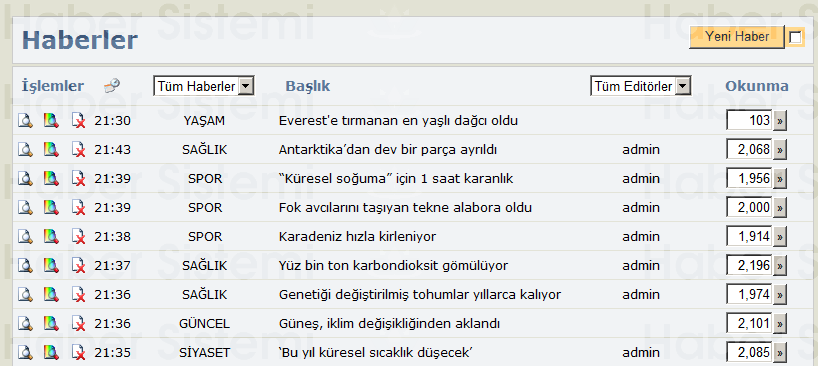The height and width of the screenshot is (366, 818).
Task: Save read count 1,974 with » button
Action: tap(780, 295)
